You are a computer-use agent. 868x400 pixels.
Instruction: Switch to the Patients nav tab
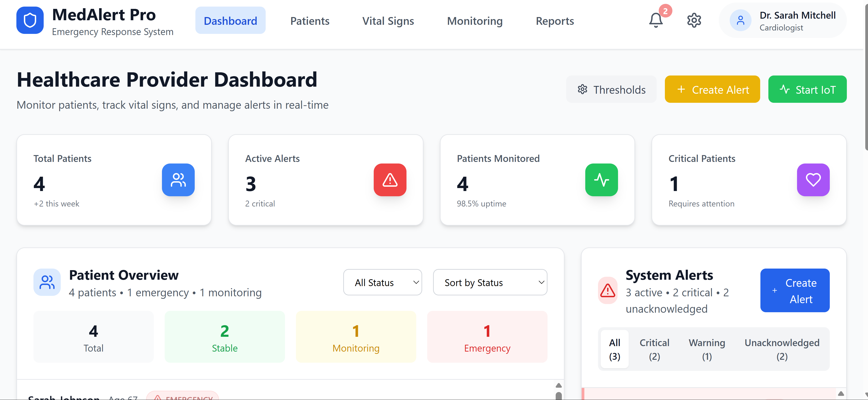310,21
